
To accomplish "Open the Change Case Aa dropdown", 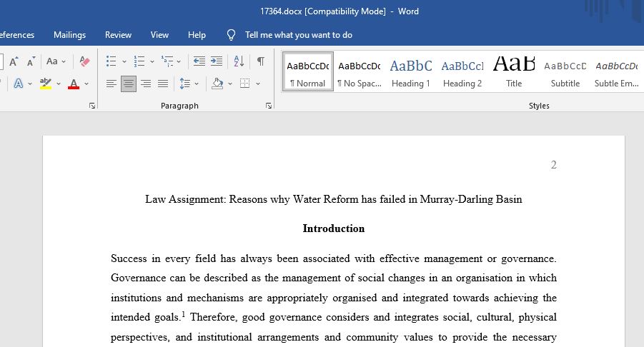I will point(56,61).
